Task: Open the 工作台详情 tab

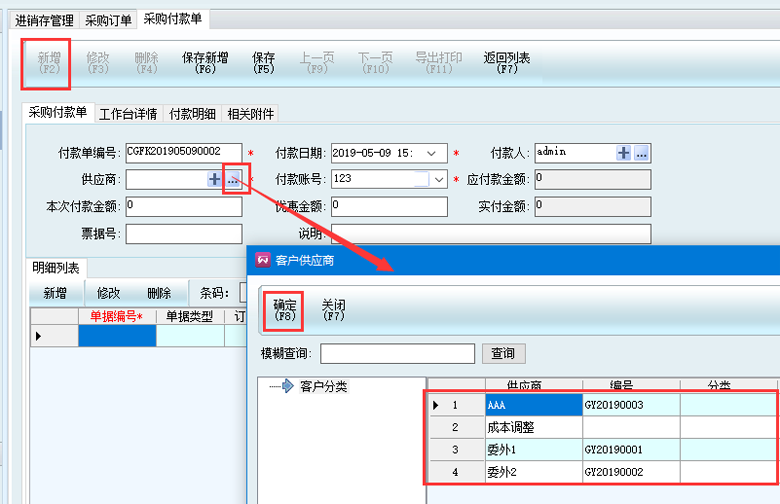Action: click(x=127, y=114)
